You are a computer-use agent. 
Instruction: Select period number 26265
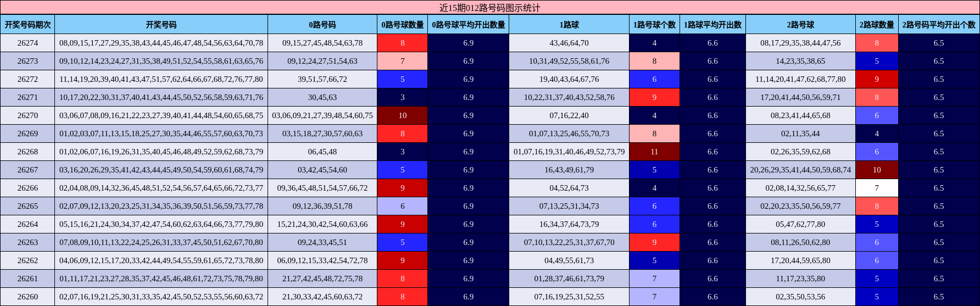tap(27, 206)
